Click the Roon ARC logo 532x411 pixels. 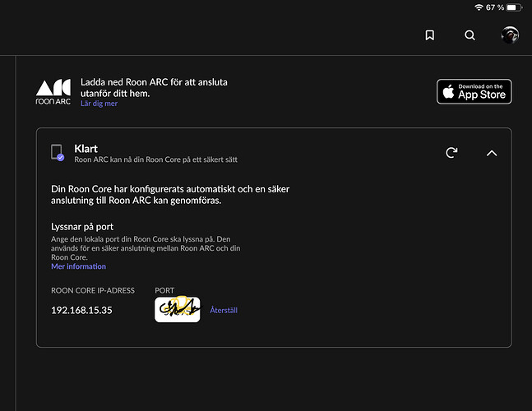pos(53,92)
